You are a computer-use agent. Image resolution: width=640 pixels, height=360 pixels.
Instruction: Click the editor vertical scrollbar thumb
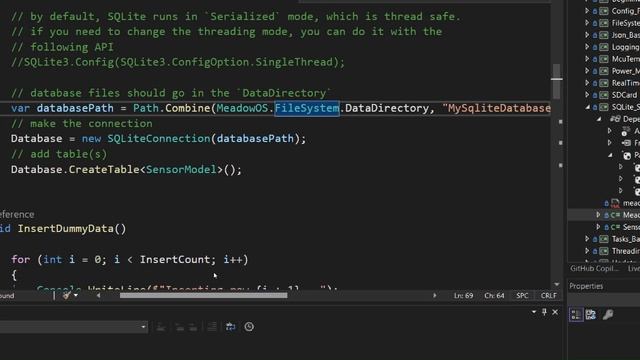point(557,81)
